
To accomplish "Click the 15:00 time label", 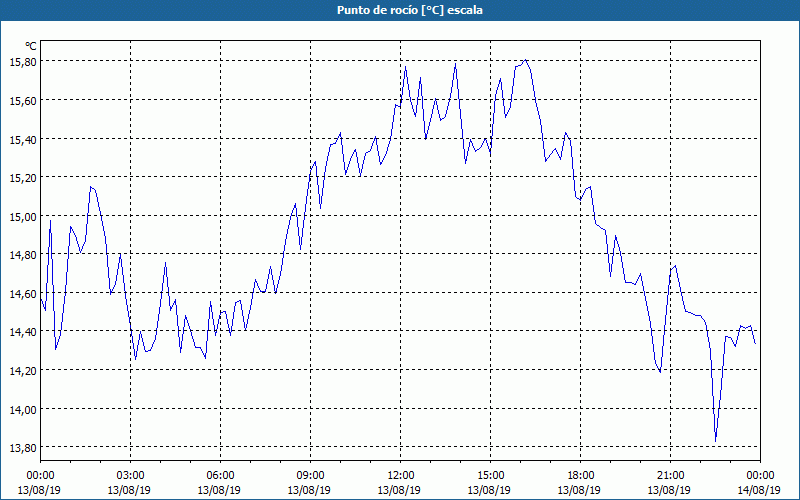I will click(491, 476).
